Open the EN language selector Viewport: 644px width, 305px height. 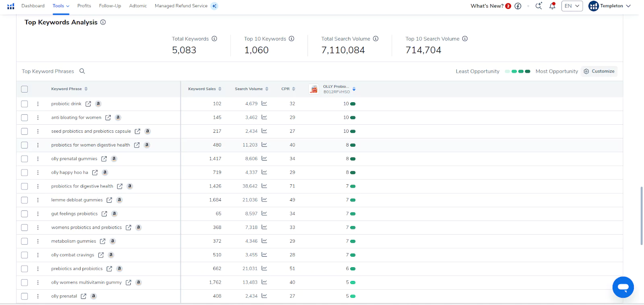coord(572,6)
